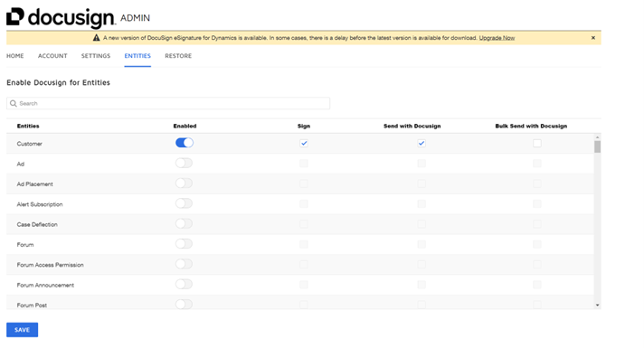Select the Customer entity name

click(30, 144)
